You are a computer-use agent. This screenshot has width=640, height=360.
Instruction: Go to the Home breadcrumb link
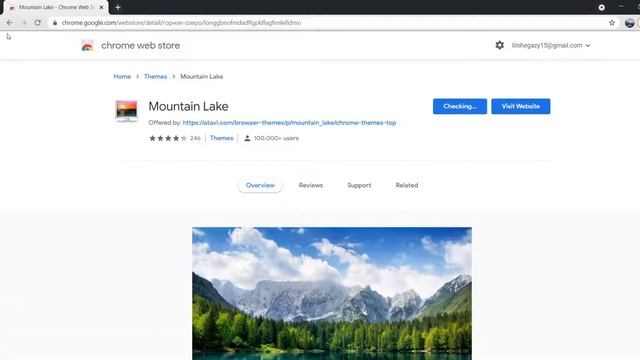coord(122,76)
